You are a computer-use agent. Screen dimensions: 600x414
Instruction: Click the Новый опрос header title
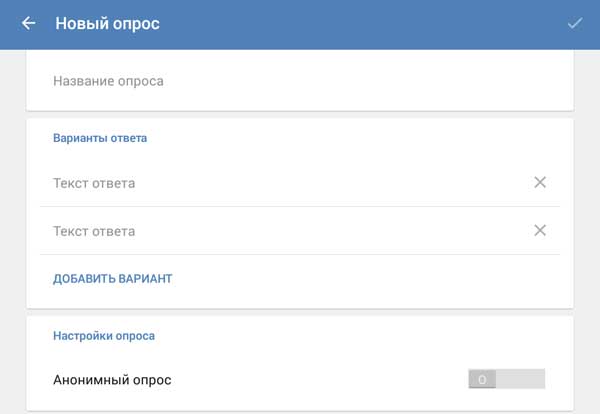(x=107, y=23)
